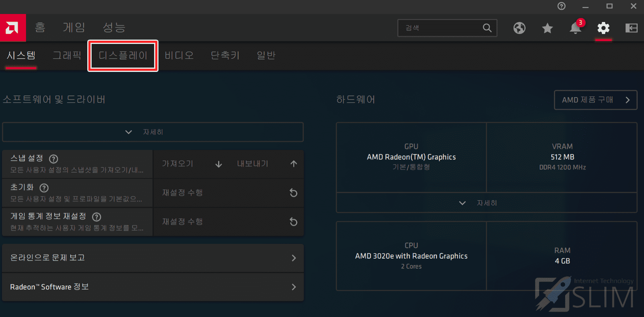Screen dimensions: 644x317
Task: Click chevron on AMD 제품 구매 button
Action: 628,100
